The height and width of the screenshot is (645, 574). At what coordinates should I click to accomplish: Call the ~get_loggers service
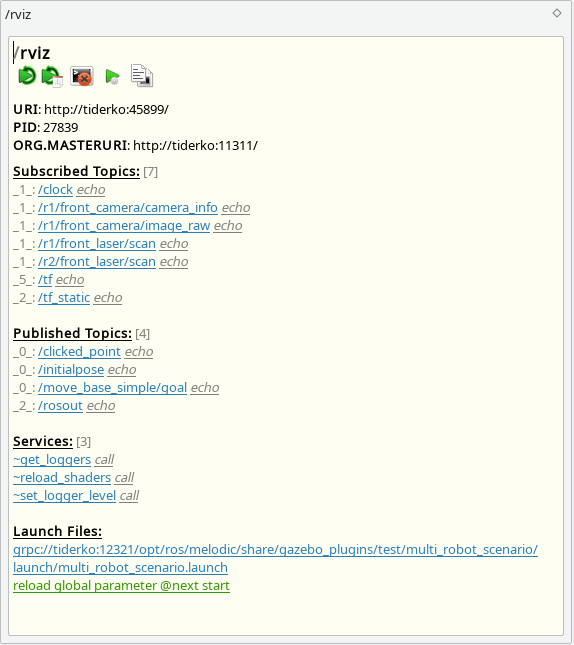point(105,459)
